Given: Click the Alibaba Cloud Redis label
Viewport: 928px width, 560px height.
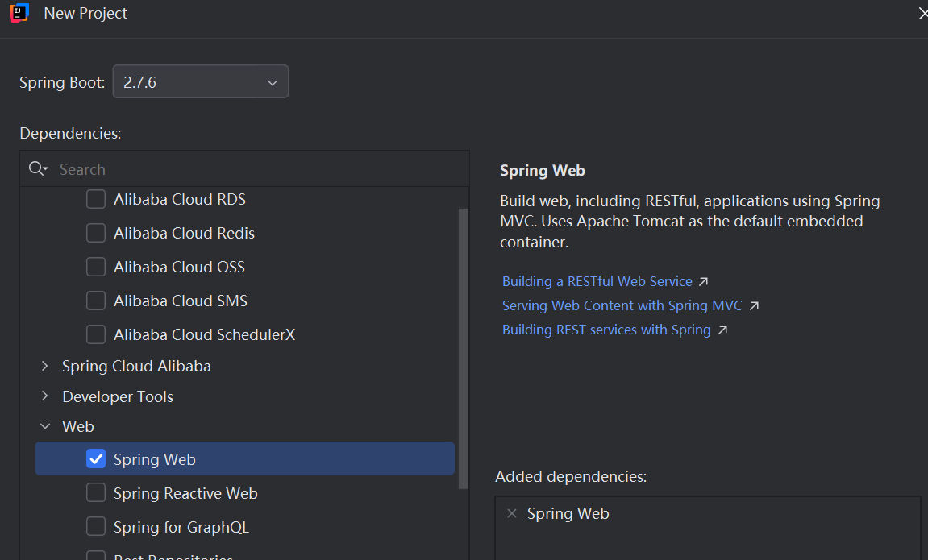Looking at the screenshot, I should 184,234.
